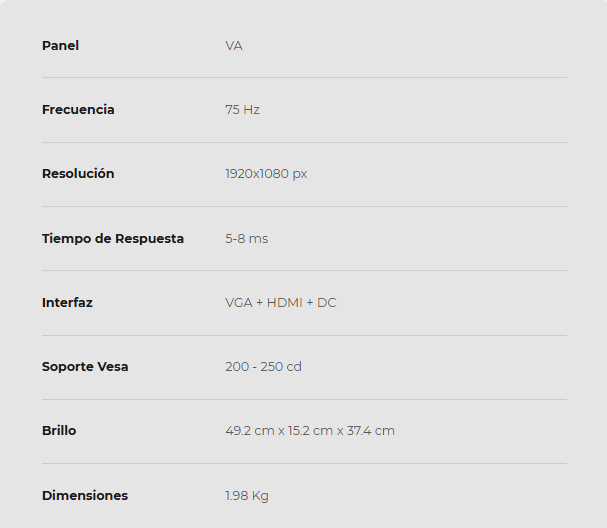The image size is (607, 528).
Task: Click the Interfaz row label
Action: click(x=67, y=302)
